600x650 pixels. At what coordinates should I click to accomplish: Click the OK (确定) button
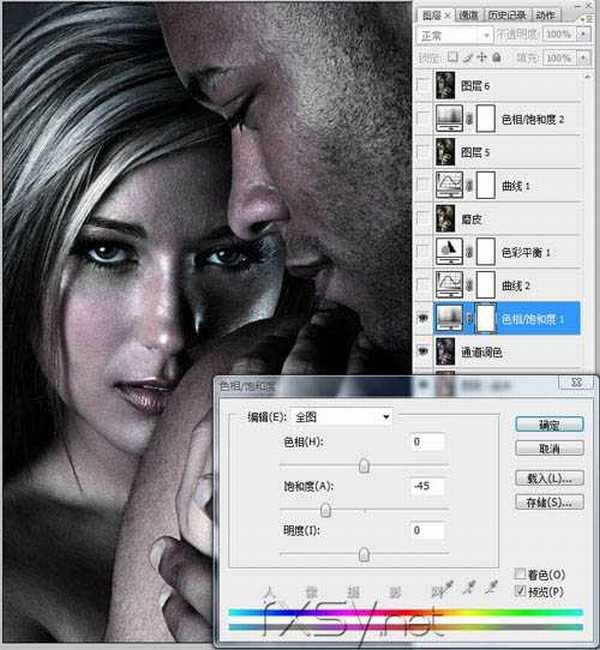(548, 424)
